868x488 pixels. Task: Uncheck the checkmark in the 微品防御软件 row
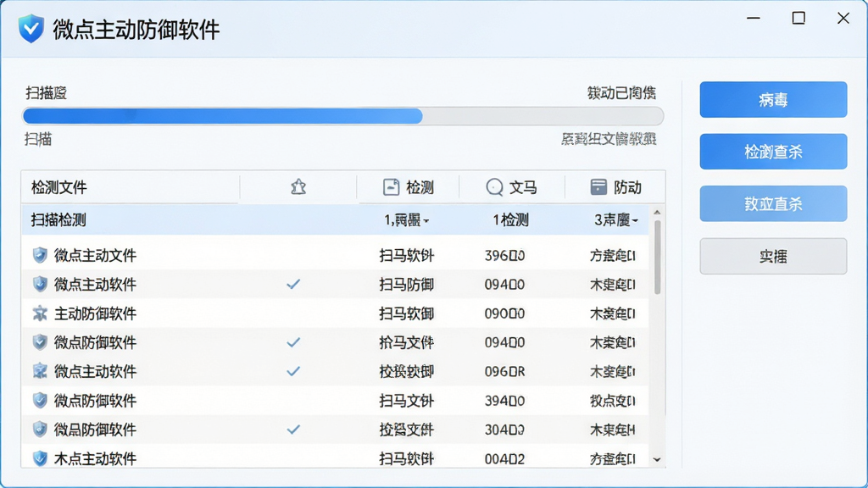(293, 430)
